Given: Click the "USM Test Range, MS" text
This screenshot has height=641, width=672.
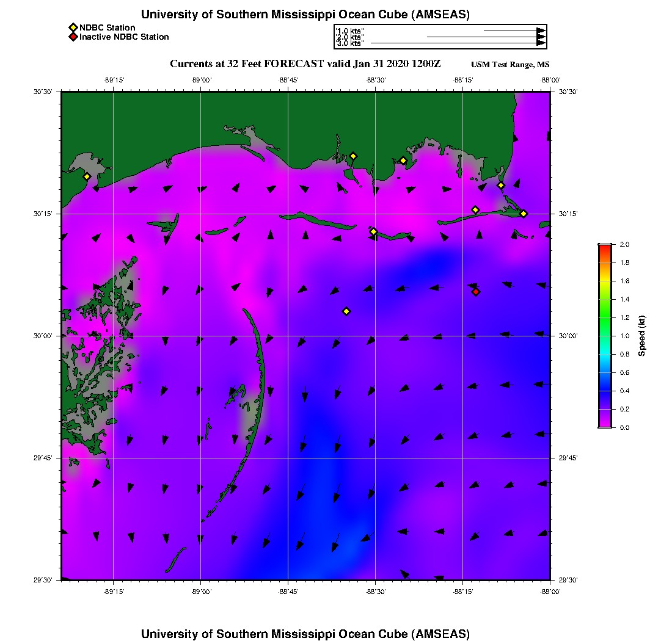Looking at the screenshot, I should tap(510, 65).
